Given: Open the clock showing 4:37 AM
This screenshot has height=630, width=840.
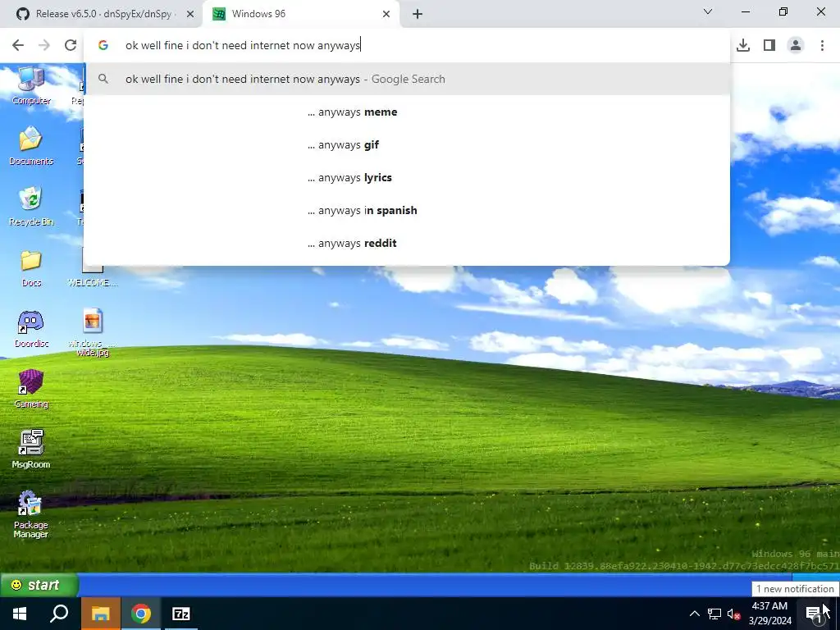Looking at the screenshot, I should click(769, 614).
